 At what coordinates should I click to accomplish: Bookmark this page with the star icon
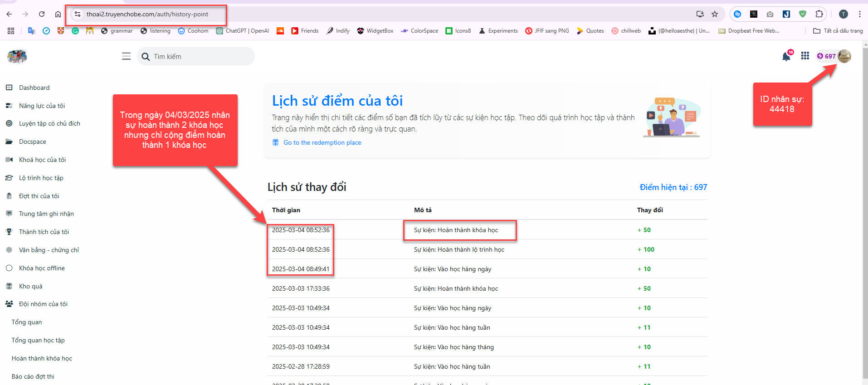pos(715,14)
